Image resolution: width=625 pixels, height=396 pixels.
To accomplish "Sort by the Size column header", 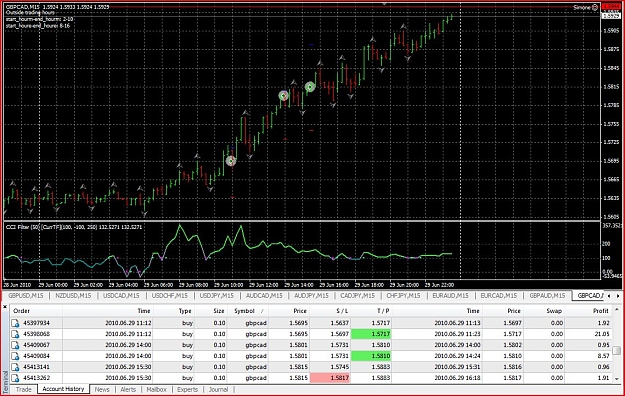I will [218, 311].
